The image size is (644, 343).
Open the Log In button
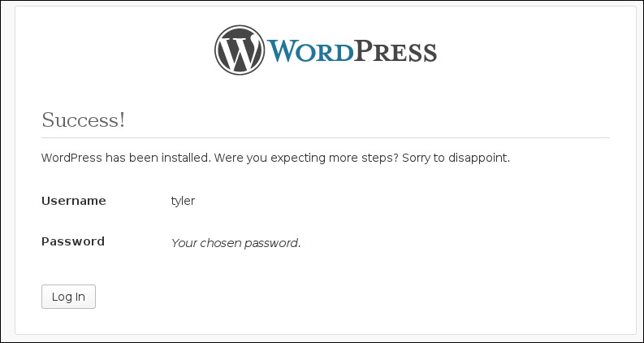(x=68, y=297)
